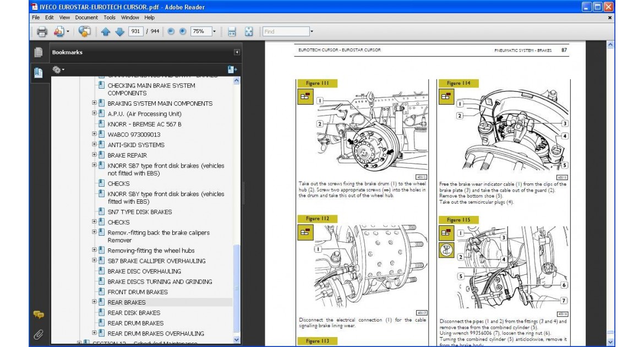Click the document scrollbar up arrow
Screen dimensions: 644x347
click(610, 45)
